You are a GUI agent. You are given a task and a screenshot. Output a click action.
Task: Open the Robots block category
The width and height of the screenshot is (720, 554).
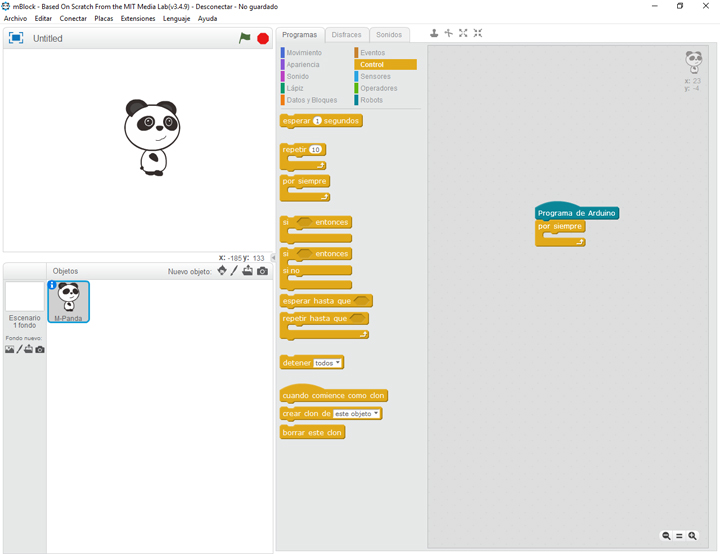371,100
